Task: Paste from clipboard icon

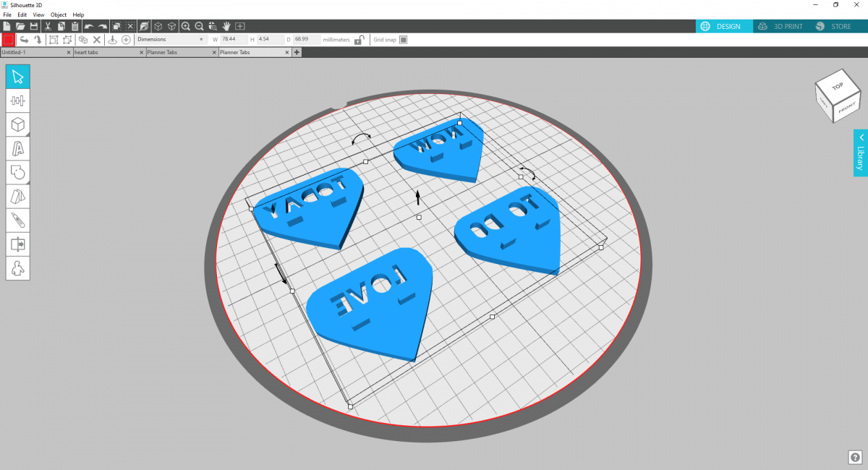Action: pos(75,26)
